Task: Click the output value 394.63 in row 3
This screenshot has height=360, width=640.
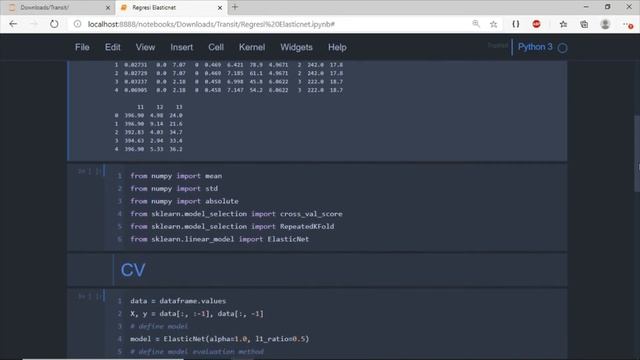Action: tap(134, 141)
